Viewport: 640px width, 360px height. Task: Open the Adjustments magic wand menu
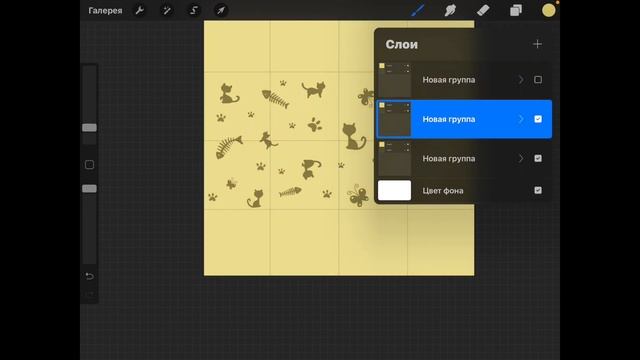coord(167,10)
